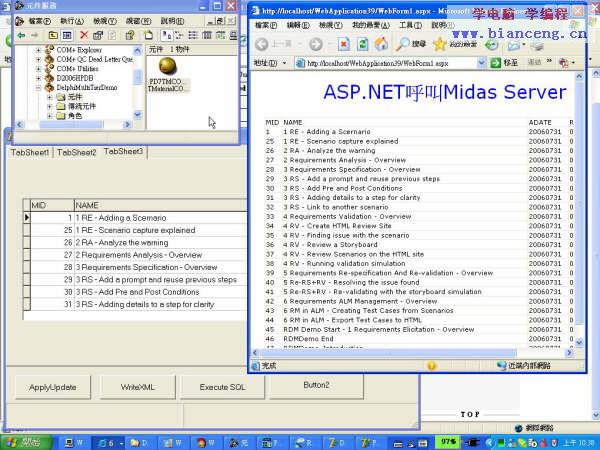Screen dimensions: 600x450
Task: Click the IE address URL field
Action: [x=386, y=63]
